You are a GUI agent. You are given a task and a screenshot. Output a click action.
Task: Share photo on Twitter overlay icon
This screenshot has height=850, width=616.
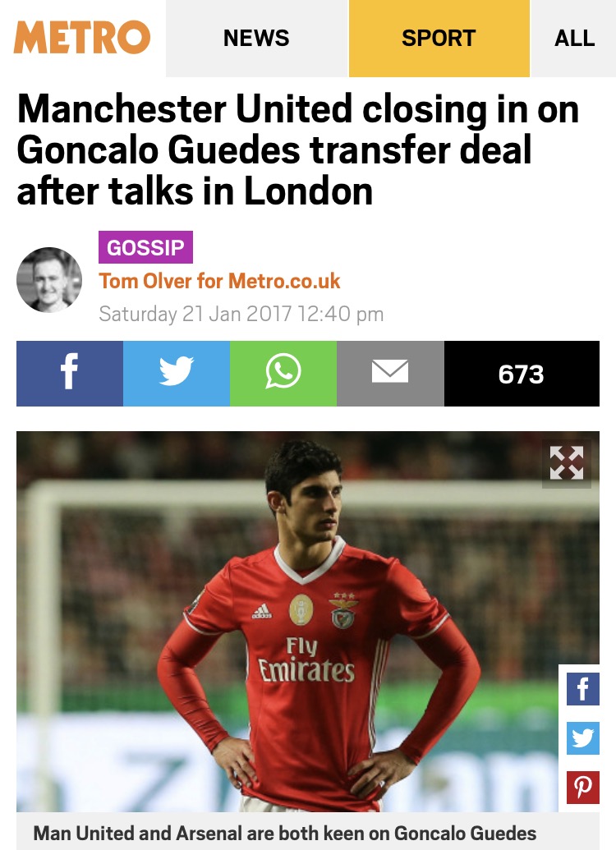click(583, 737)
